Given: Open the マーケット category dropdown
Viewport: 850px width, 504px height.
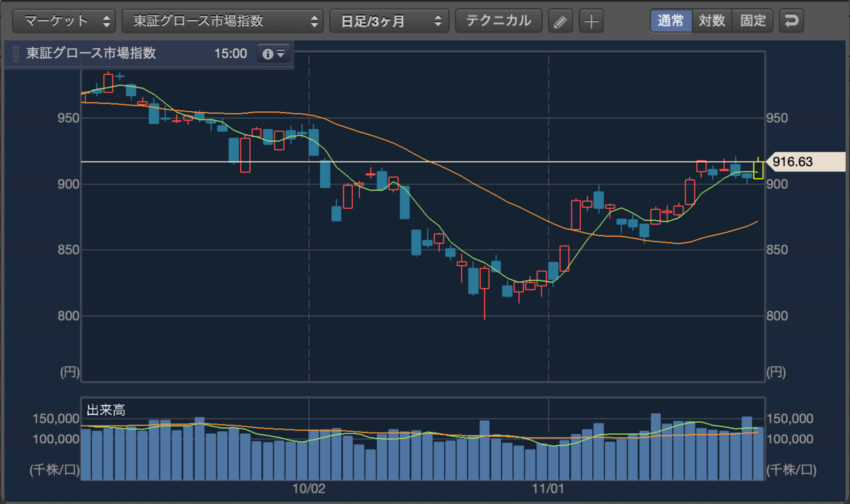Looking at the screenshot, I should 64,21.
